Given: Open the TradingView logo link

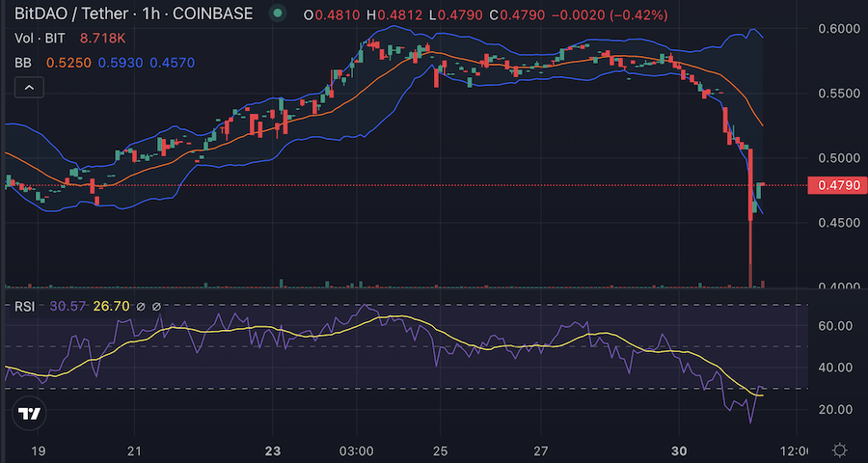Looking at the screenshot, I should 29,413.
